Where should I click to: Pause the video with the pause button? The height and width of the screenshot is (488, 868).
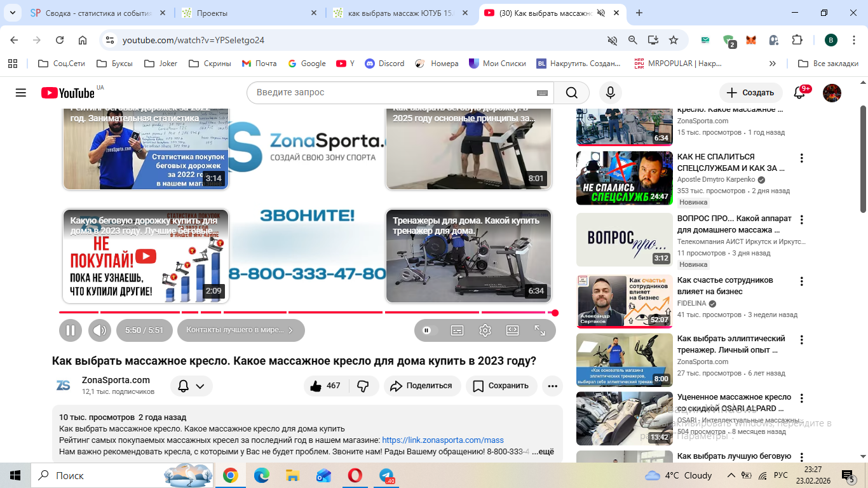pyautogui.click(x=71, y=330)
